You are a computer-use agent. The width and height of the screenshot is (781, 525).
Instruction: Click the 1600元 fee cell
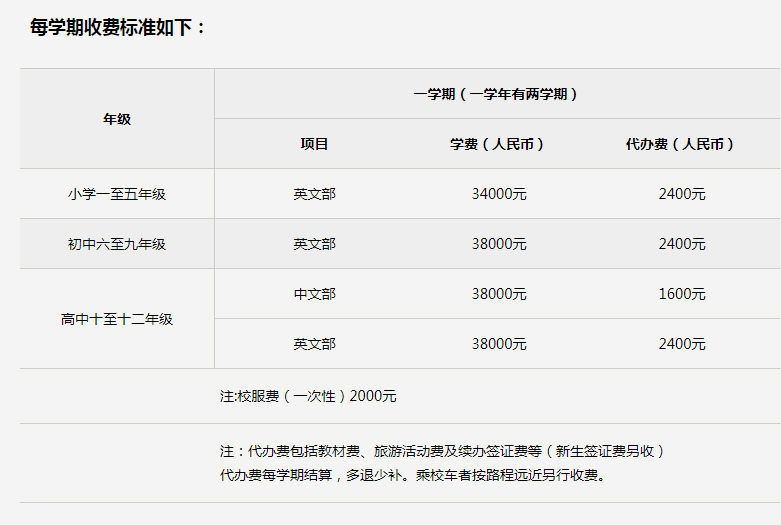point(681,294)
